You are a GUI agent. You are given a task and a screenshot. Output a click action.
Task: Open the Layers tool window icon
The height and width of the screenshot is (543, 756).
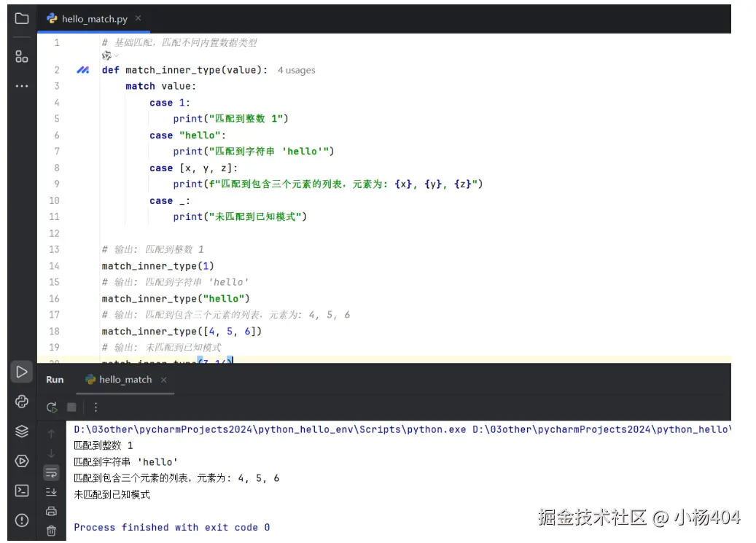(x=22, y=431)
